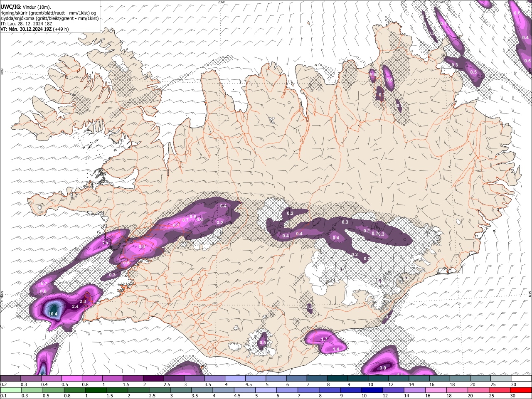532x399 pixels.
Task: Click the 1.4 value off the south coast
Action: [x=337, y=349]
